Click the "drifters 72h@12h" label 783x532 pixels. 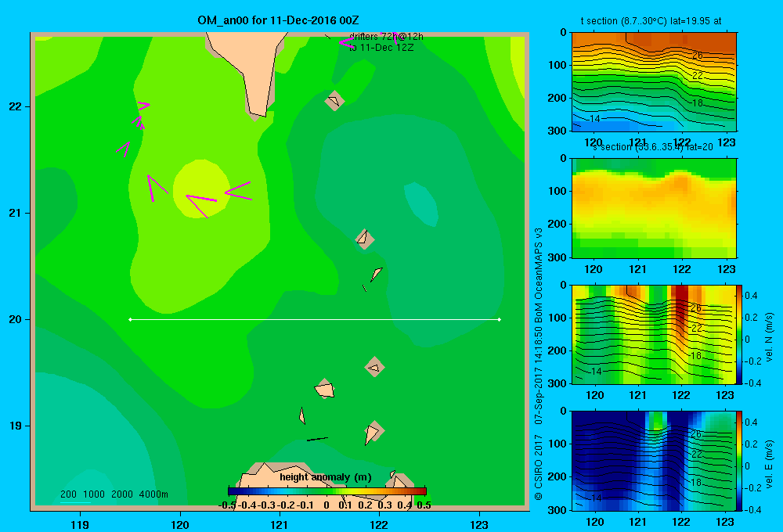(x=386, y=37)
